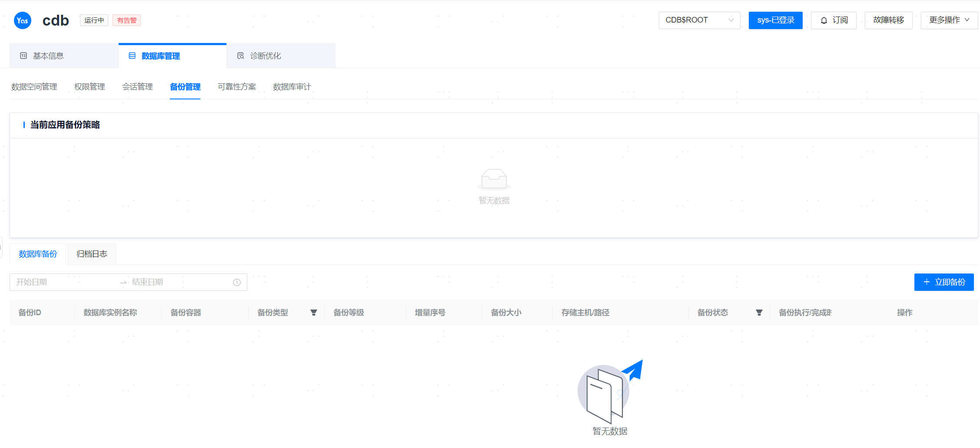Viewport: 980px width, 448px height.
Task: Open the 可靠性方案 sub-tab
Action: tap(237, 87)
